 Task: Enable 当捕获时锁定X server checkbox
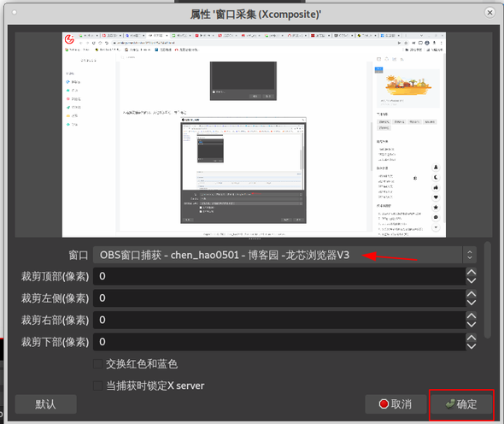click(97, 386)
